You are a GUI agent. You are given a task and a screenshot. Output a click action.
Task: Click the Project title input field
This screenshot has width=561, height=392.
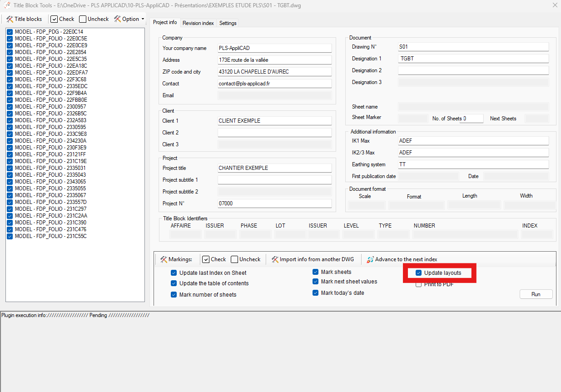[274, 168]
